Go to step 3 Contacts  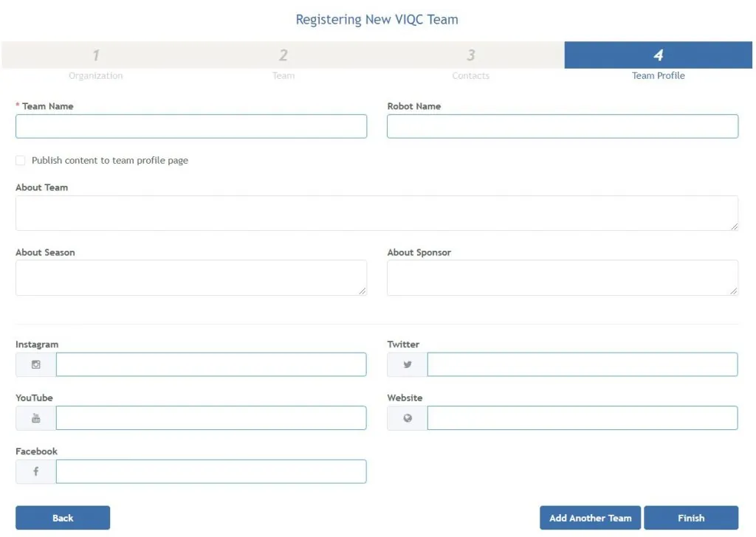(470, 62)
